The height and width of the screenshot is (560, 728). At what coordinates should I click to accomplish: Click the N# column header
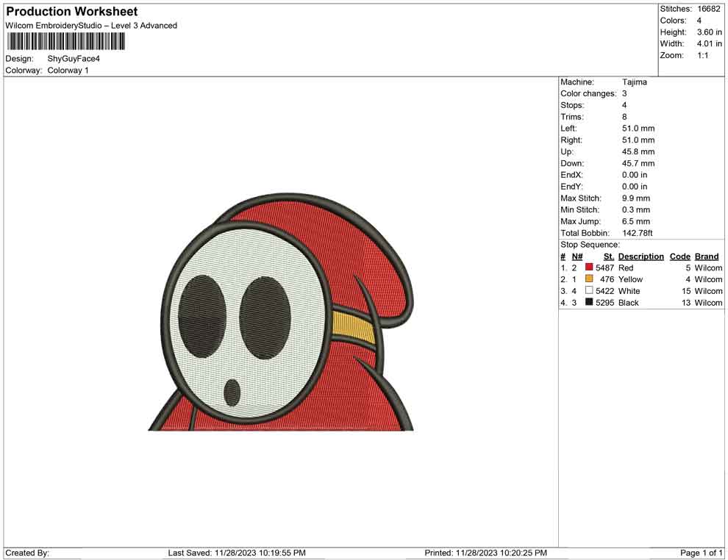point(577,256)
